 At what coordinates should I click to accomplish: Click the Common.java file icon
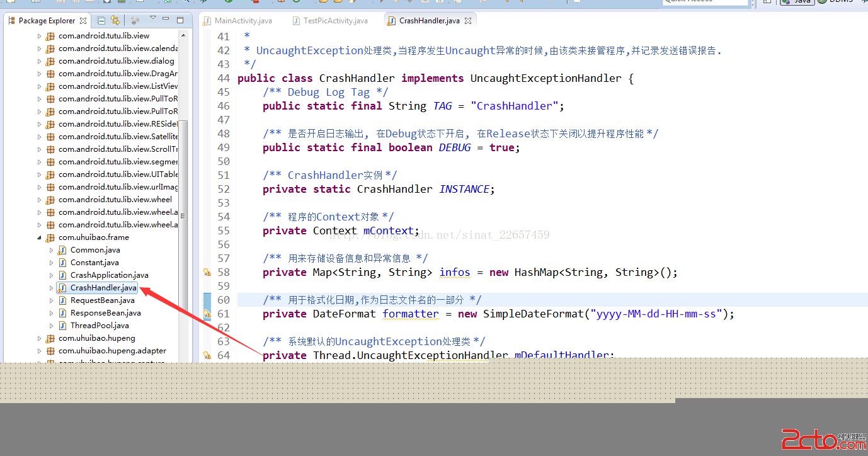tap(62, 250)
